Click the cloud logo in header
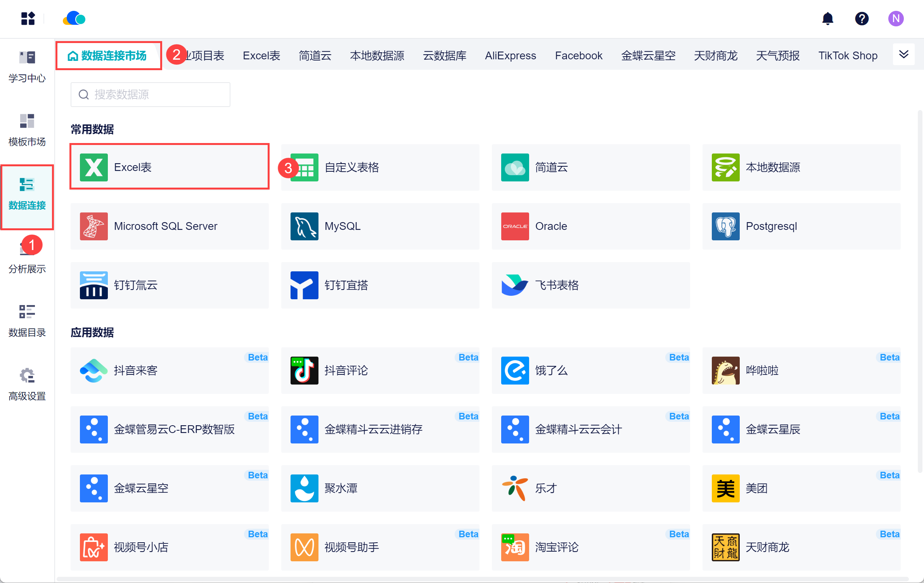Image resolution: width=924 pixels, height=583 pixels. (74, 18)
